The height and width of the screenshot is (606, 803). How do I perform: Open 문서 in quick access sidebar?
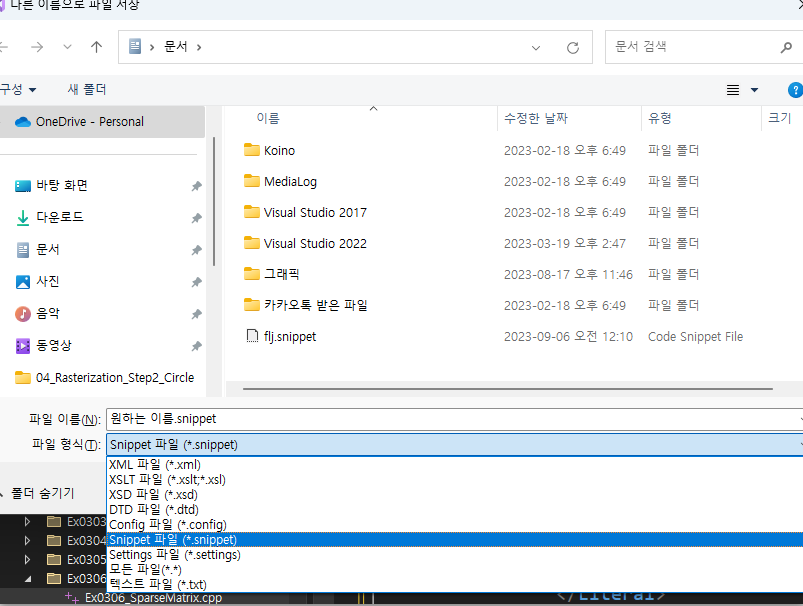pyautogui.click(x=48, y=249)
